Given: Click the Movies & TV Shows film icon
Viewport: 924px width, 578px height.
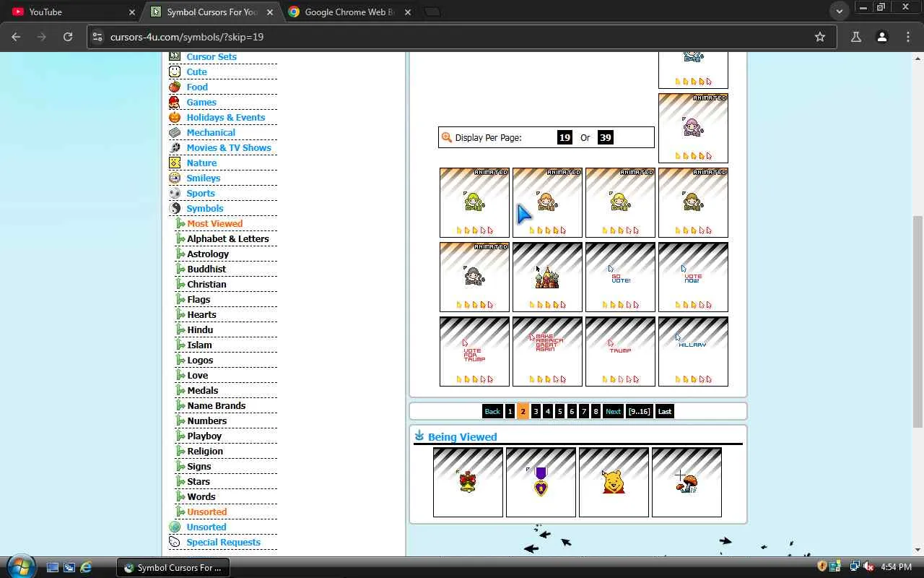Looking at the screenshot, I should (175, 147).
